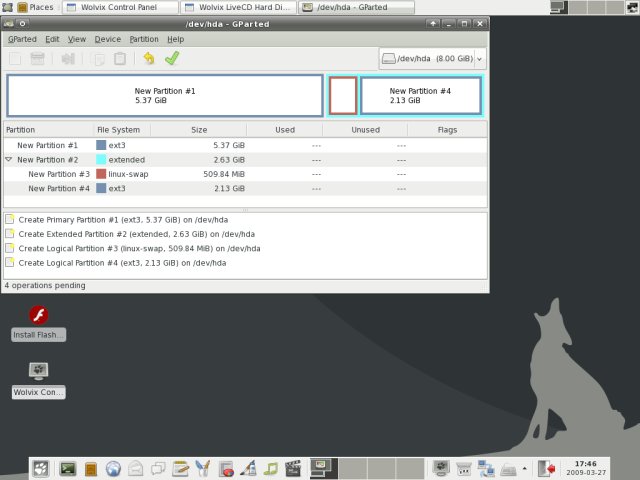Sort by the Size column header
640x480 pixels.
[x=199, y=130]
